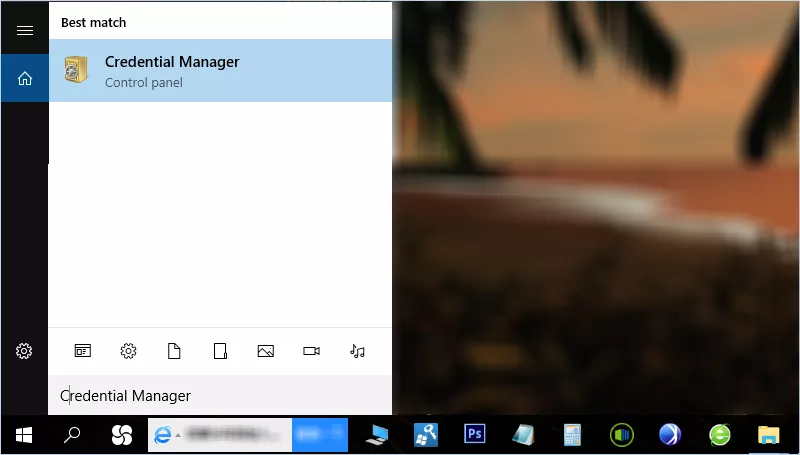Expand the hamburger menu in search panel

(x=24, y=30)
